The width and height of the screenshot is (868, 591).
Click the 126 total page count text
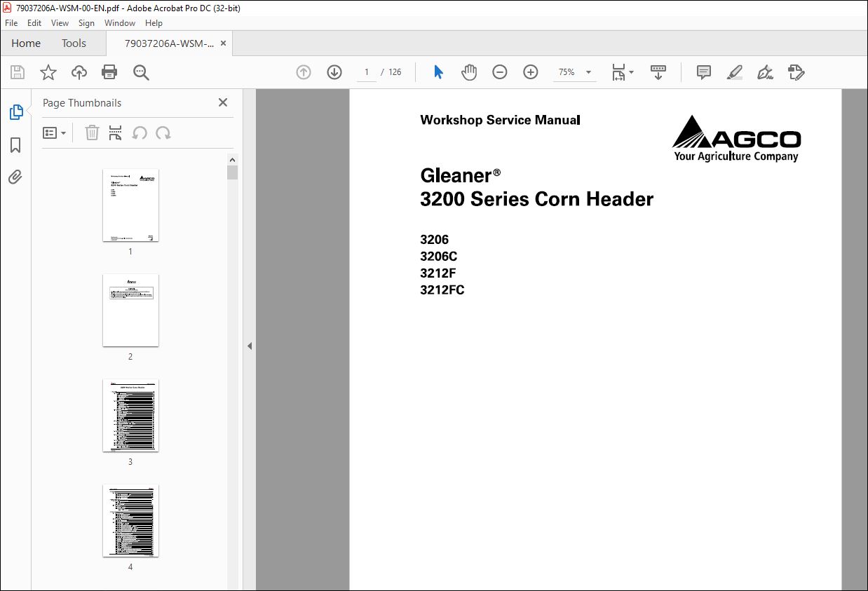tap(395, 72)
